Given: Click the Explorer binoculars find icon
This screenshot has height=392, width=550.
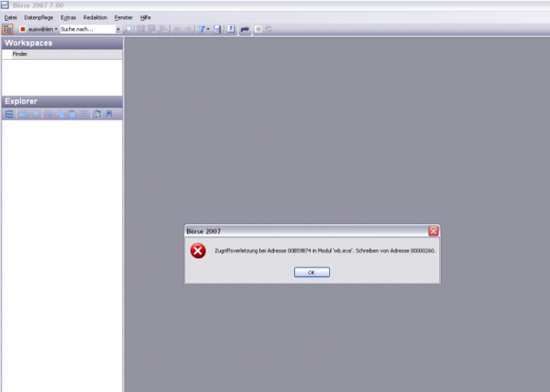Looking at the screenshot, I should [x=109, y=114].
